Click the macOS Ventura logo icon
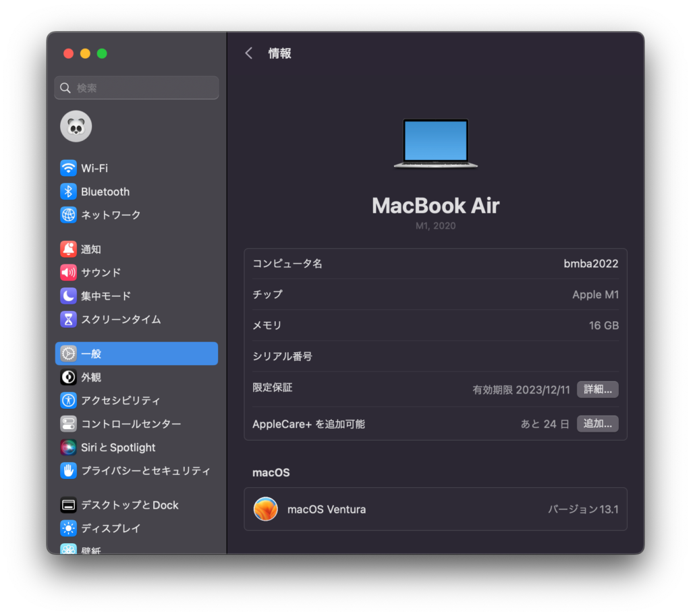This screenshot has height=616, width=691. point(266,509)
